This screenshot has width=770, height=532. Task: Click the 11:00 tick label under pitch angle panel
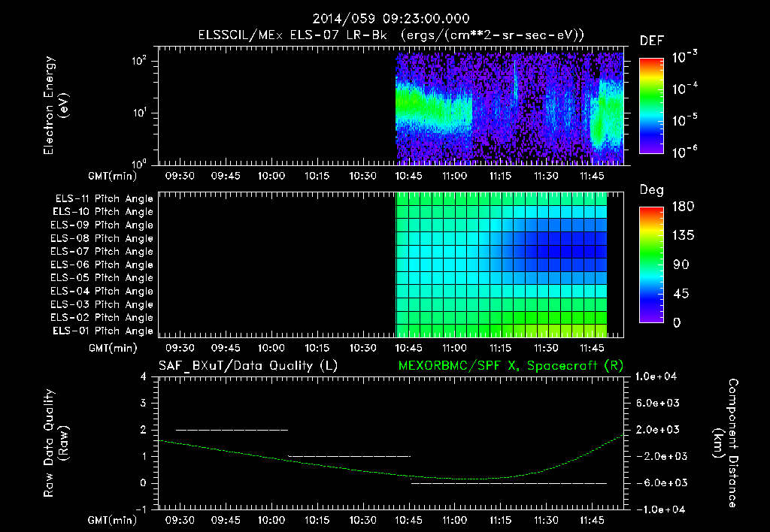point(454,348)
